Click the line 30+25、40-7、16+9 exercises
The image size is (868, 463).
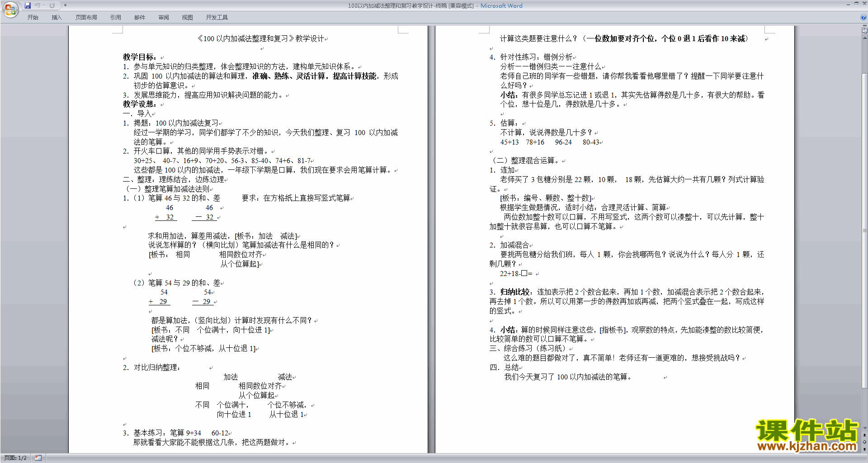pyautogui.click(x=222, y=160)
